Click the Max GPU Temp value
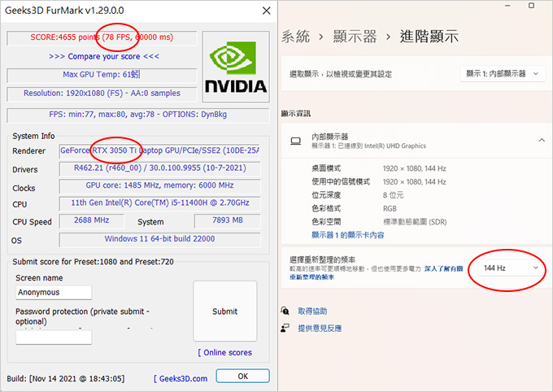The height and width of the screenshot is (392, 553). pyautogui.click(x=102, y=75)
